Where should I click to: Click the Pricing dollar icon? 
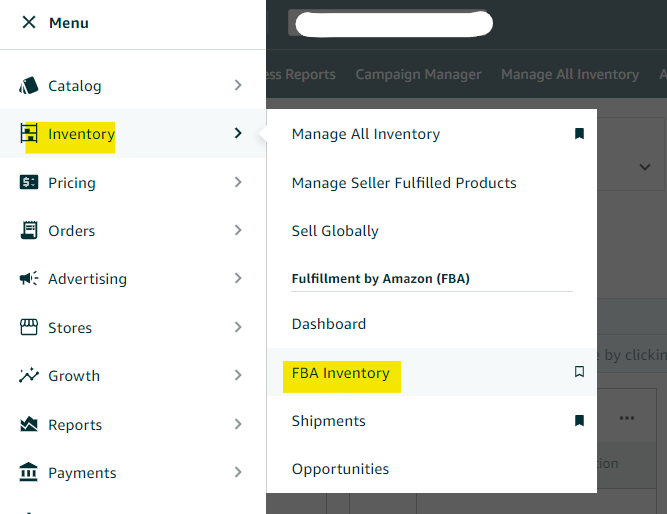(29, 182)
